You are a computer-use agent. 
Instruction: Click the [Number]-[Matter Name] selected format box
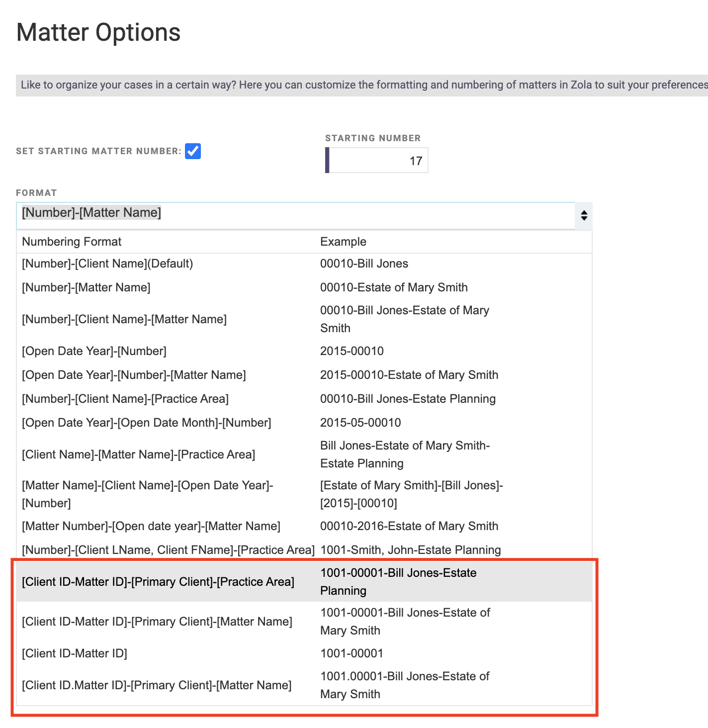click(296, 215)
